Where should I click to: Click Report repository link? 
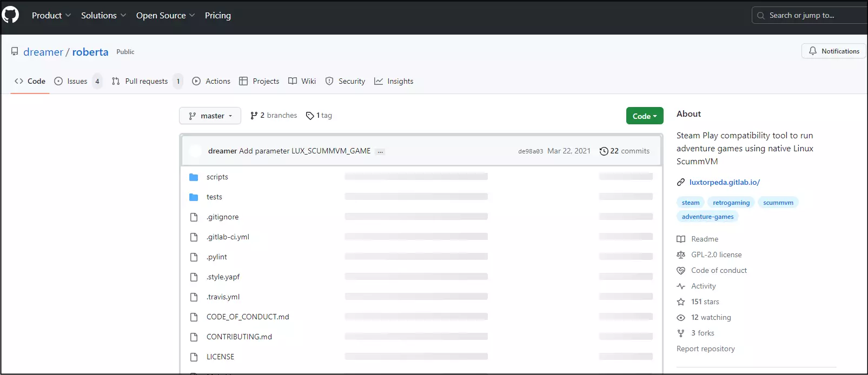(705, 349)
